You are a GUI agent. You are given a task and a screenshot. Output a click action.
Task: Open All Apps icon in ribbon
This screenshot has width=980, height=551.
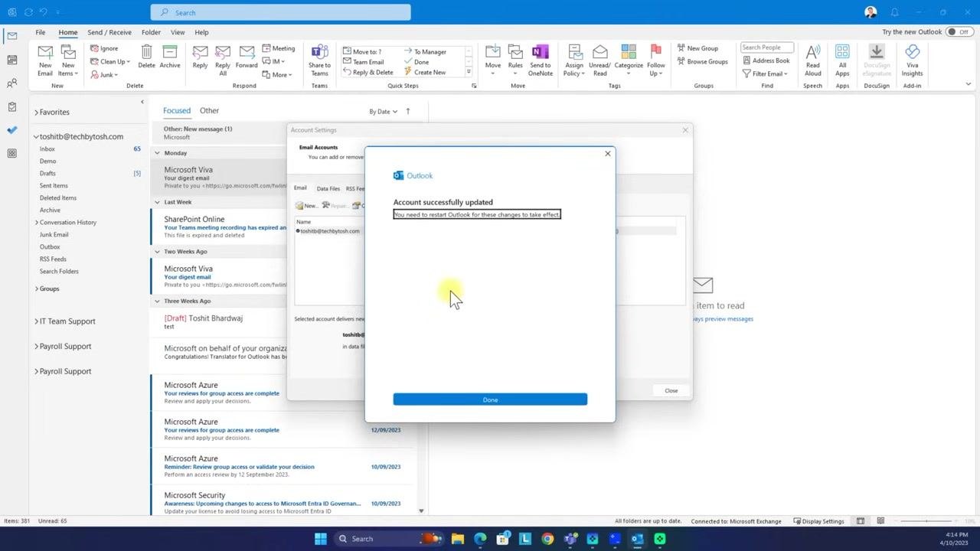[x=842, y=60]
